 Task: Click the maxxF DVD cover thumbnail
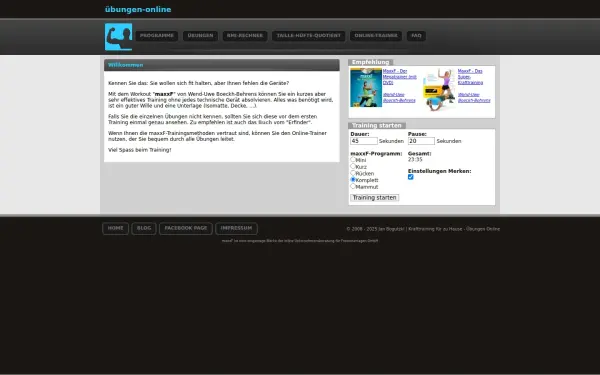[366, 88]
